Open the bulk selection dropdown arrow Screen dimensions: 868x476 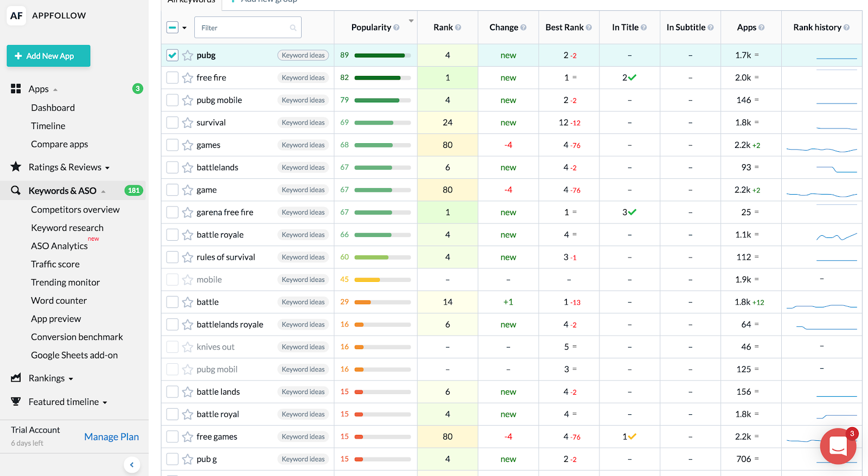coord(184,28)
